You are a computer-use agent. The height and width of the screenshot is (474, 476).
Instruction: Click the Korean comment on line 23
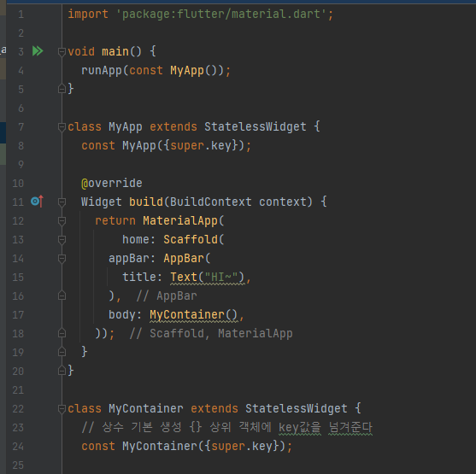[x=226, y=427]
